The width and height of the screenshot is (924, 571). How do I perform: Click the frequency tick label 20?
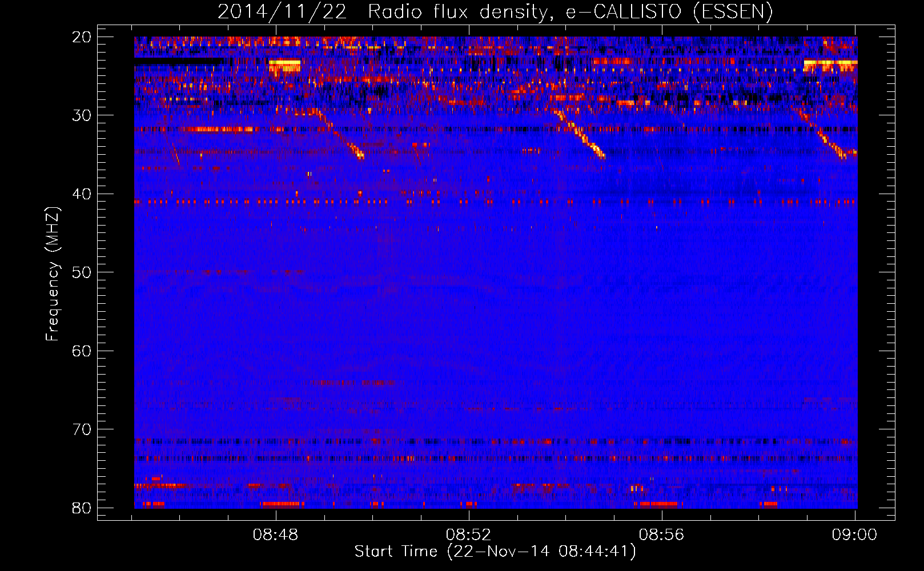coord(82,37)
